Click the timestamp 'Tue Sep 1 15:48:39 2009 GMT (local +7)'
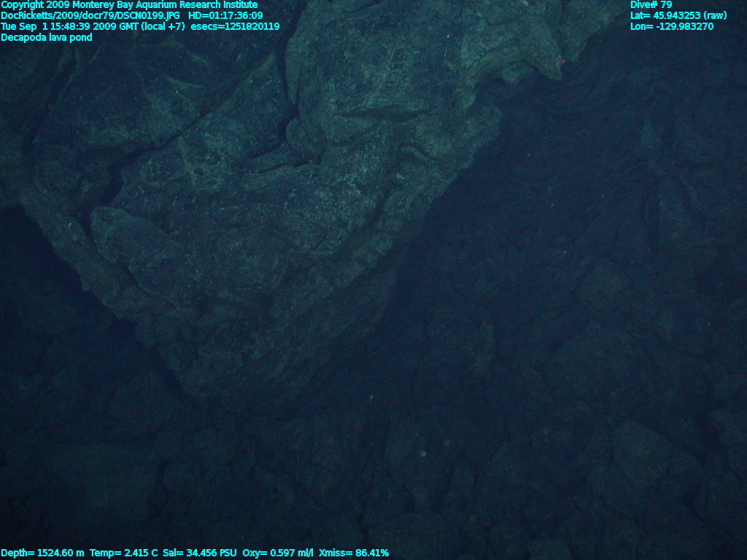The height and width of the screenshot is (560, 747). click(93, 27)
